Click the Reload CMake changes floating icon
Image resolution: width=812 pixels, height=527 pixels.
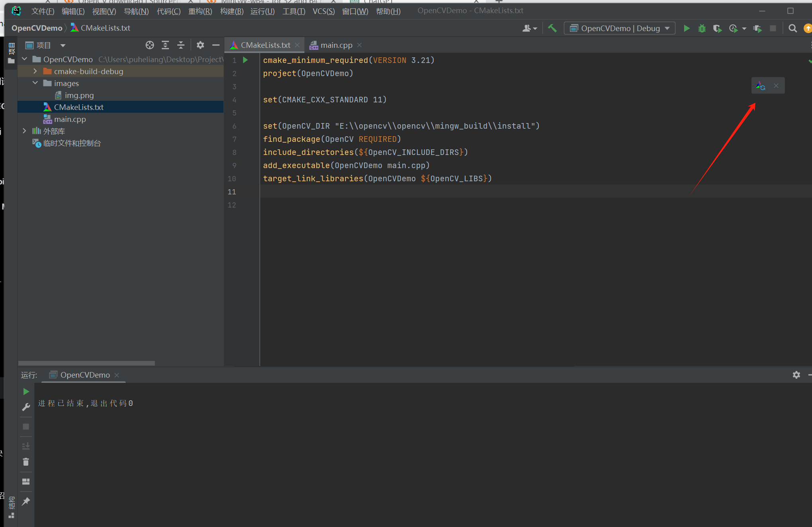(x=761, y=86)
